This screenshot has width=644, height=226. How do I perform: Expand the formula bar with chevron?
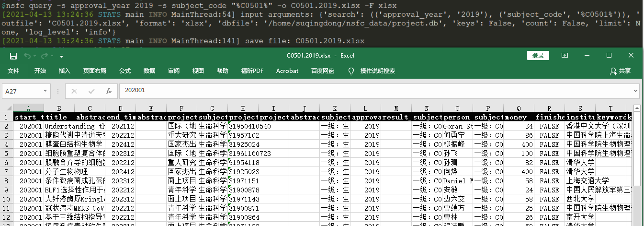coord(635,90)
